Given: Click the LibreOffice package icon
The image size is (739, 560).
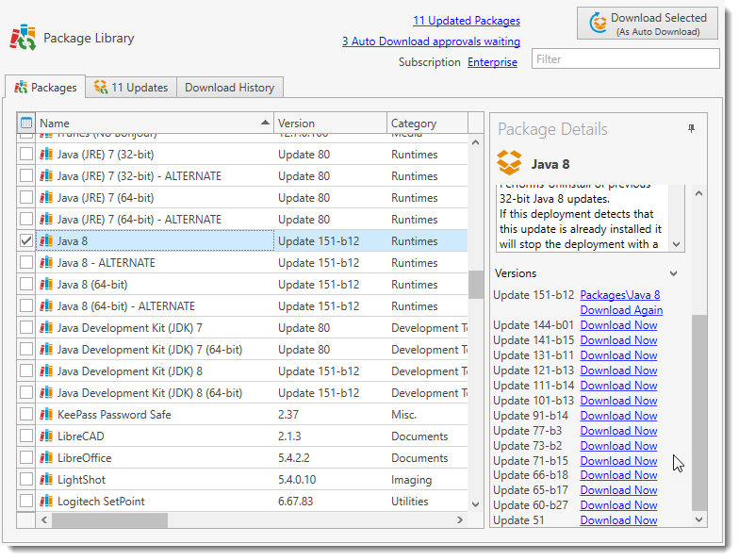Looking at the screenshot, I should 46,458.
